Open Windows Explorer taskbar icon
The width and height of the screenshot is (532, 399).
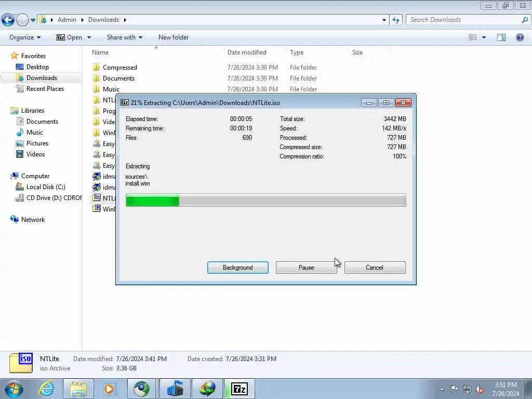click(x=79, y=389)
